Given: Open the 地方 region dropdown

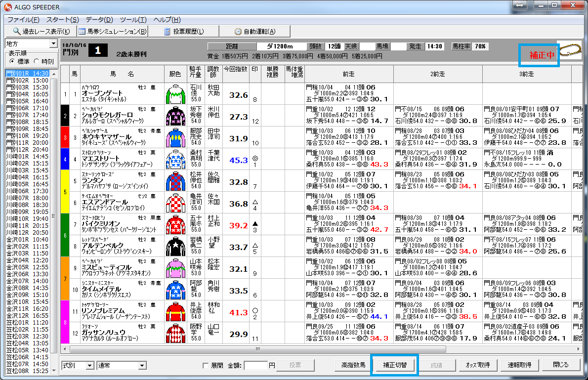Looking at the screenshot, I should pyautogui.click(x=31, y=43).
